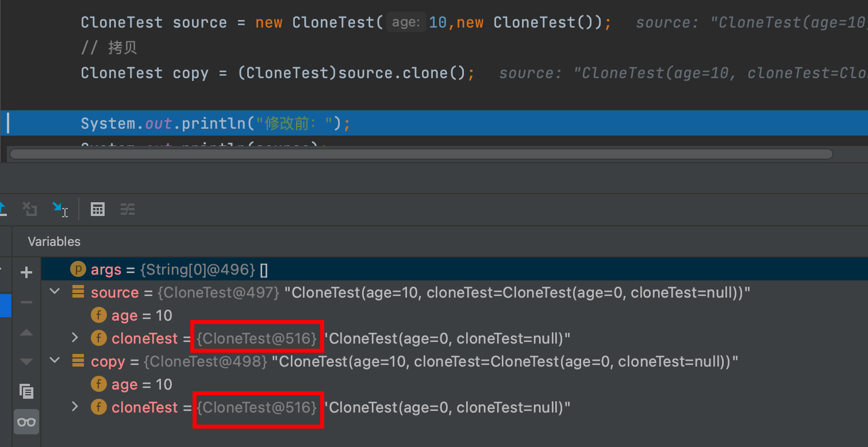Screen dimensions: 868x447
Task: Click inline debug hint after clone() call
Action: 683,73
